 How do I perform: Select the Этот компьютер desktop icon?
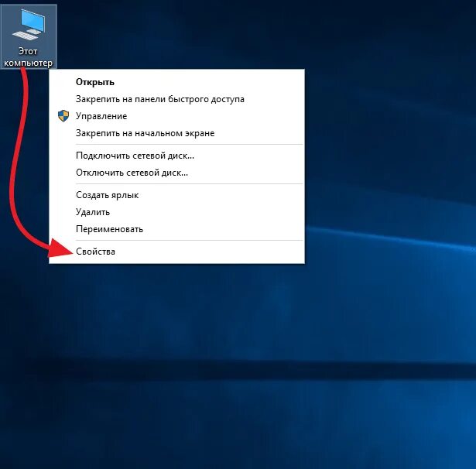point(28,36)
